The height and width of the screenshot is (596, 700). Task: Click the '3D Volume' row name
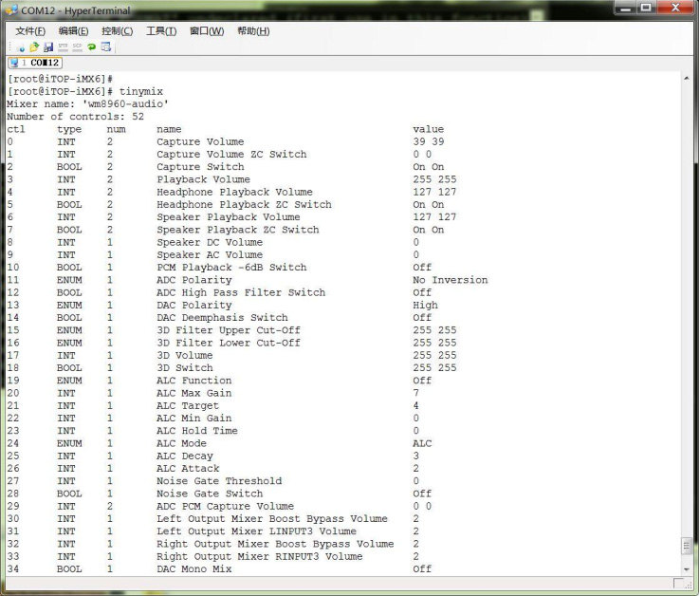[184, 355]
